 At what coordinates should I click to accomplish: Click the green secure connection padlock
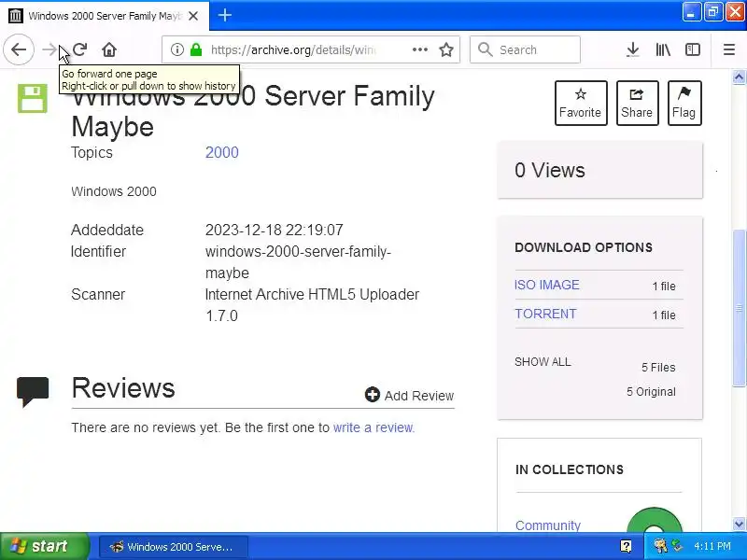tap(196, 49)
